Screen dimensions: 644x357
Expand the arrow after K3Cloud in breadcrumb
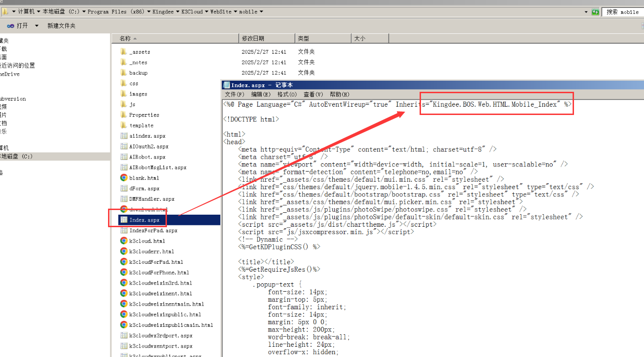click(207, 12)
